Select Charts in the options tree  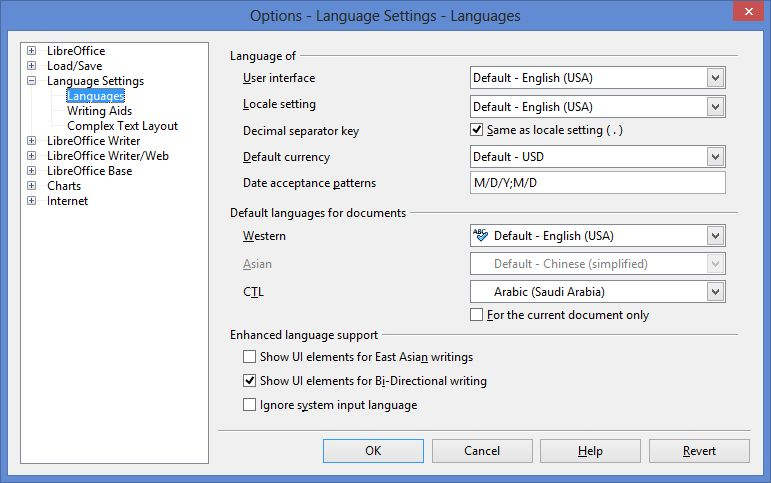[64, 186]
